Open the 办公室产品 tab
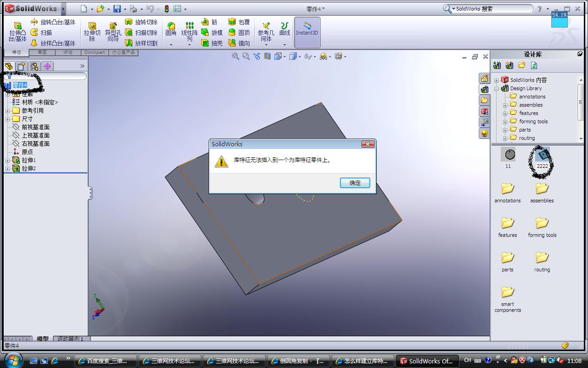The height and width of the screenshot is (368, 588). point(123,52)
